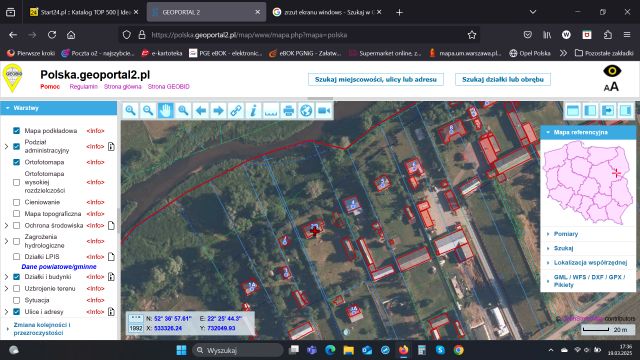
Task: Open Pozostałe zakładki bookmarks folder
Action: [x=604, y=53]
